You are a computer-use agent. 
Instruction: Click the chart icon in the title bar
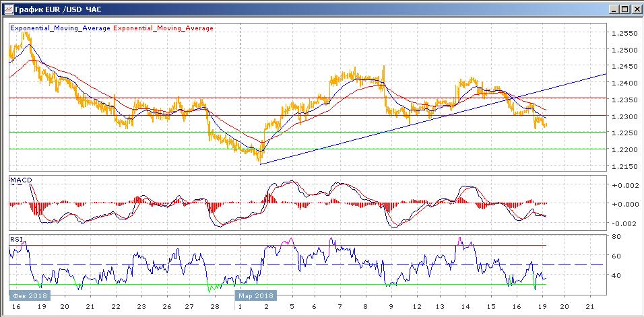pos(8,9)
